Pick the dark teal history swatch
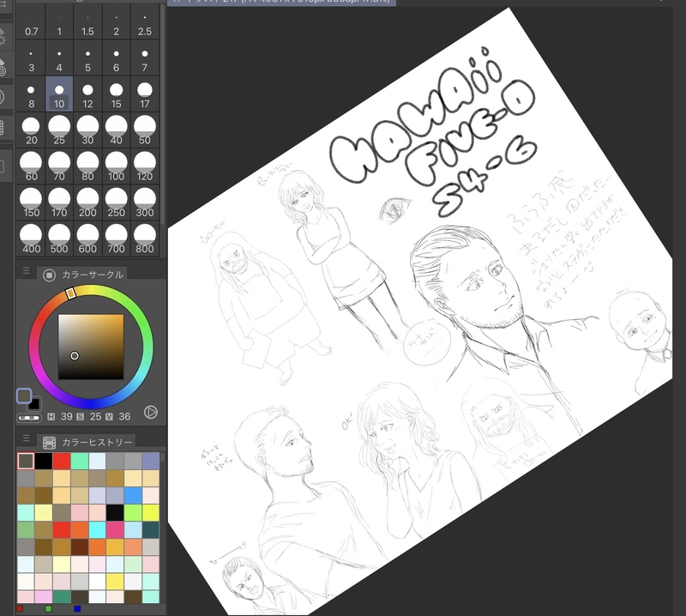The image size is (686, 616). tap(151, 529)
